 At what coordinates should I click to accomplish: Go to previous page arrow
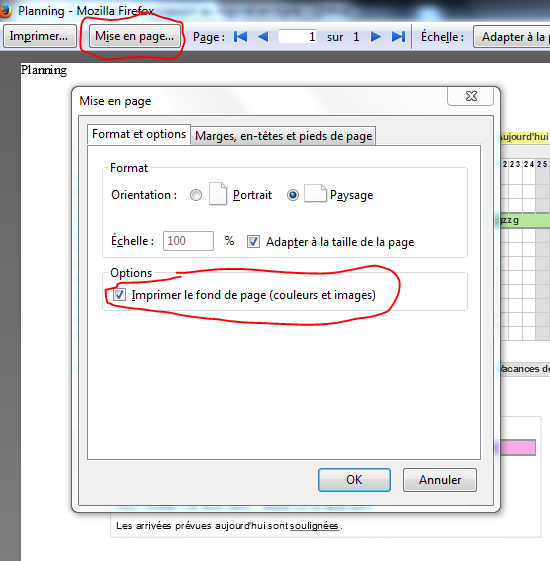263,36
